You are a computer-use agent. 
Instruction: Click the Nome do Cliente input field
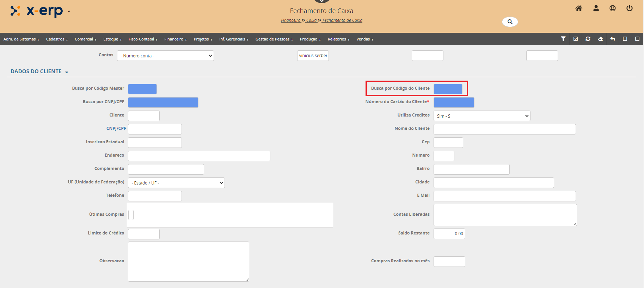tap(504, 129)
